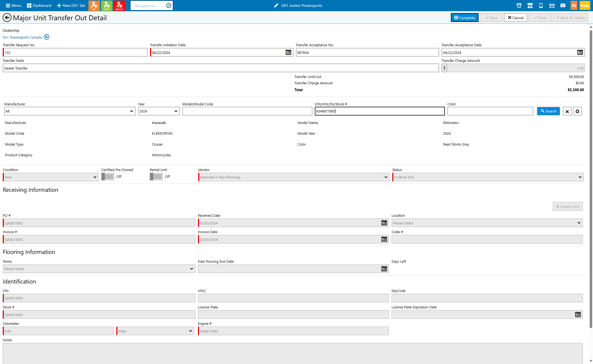The image size is (593, 364).
Task: Open search settings gear icon
Action: click(577, 111)
